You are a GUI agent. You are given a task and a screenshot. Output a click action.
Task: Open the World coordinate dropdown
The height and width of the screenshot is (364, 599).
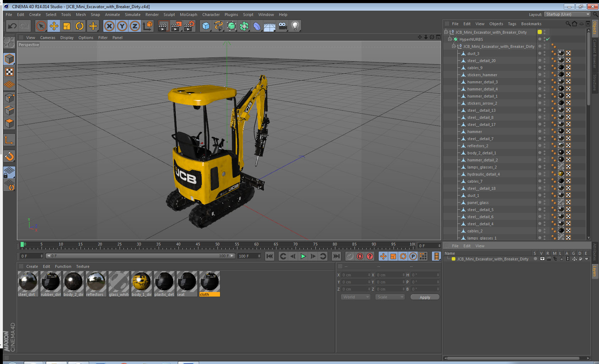[356, 297]
